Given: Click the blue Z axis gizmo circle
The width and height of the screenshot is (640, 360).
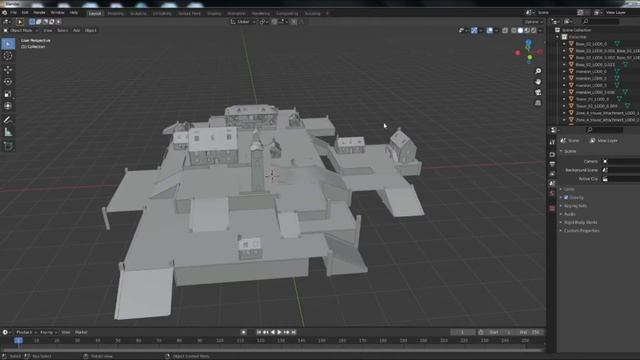Looking at the screenshot, I should (529, 42).
